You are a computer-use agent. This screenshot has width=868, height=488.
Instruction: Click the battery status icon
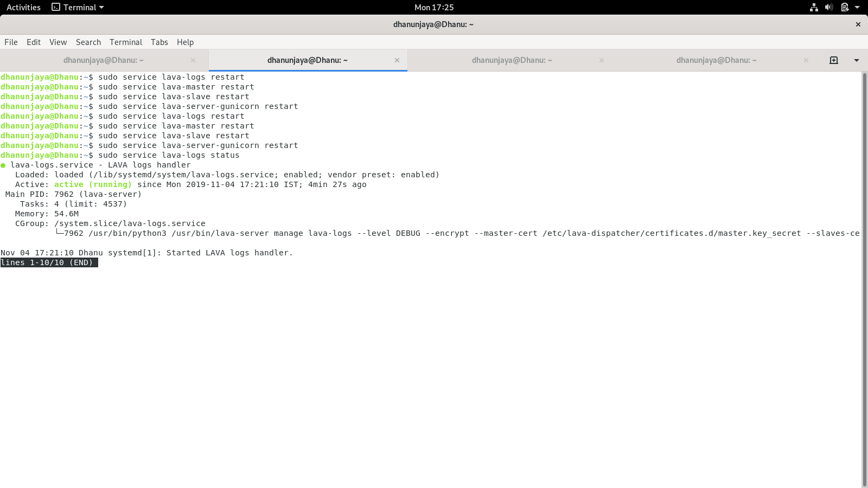(845, 7)
